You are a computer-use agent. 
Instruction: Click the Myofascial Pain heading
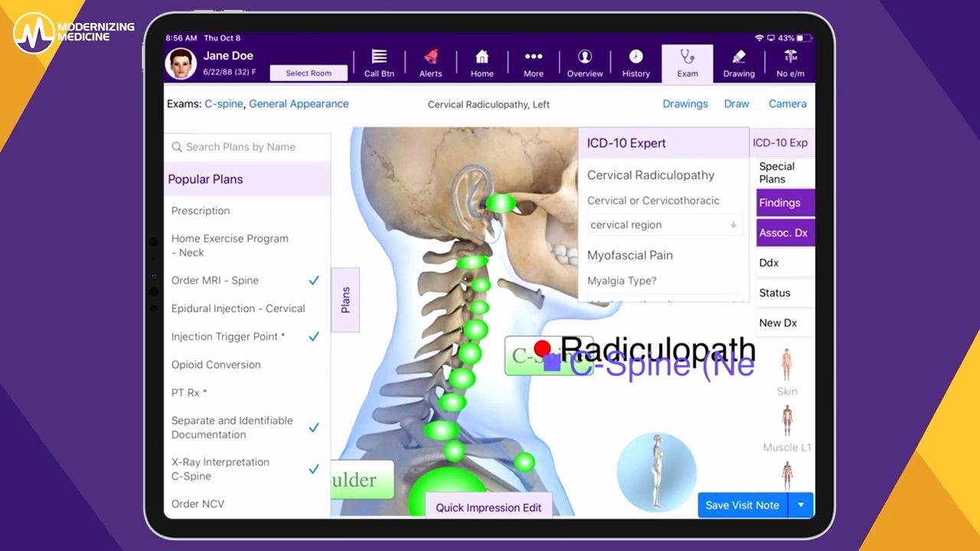[630, 256]
